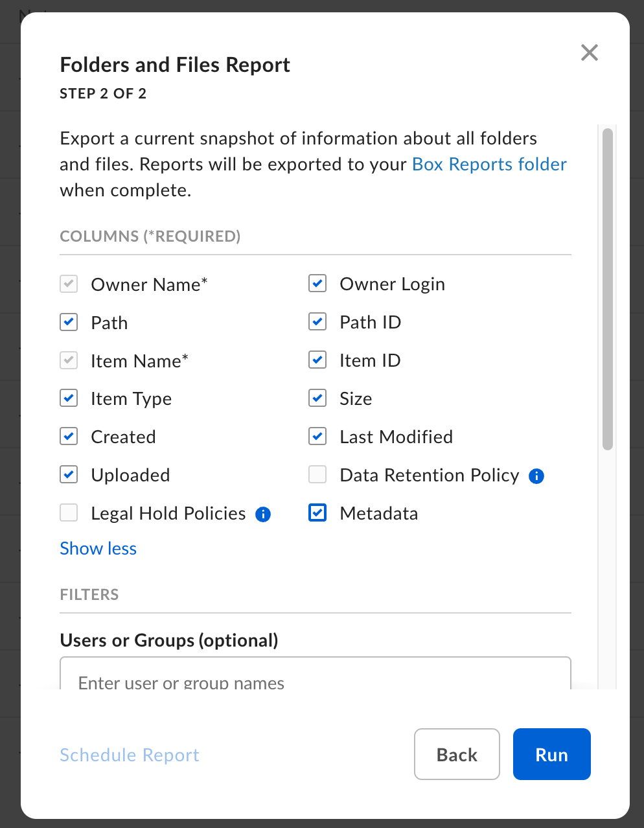Uncheck the Owner Login checkbox

click(x=317, y=284)
